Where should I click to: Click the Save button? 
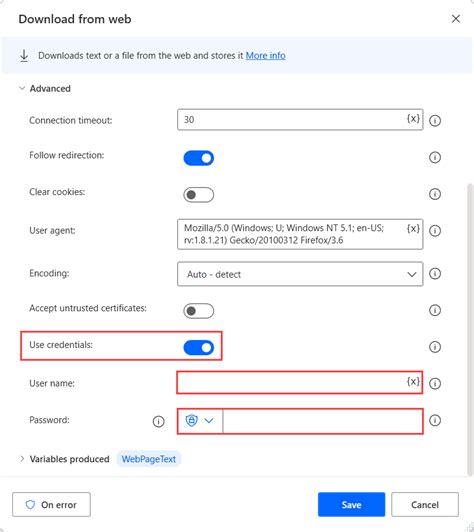[x=352, y=505]
